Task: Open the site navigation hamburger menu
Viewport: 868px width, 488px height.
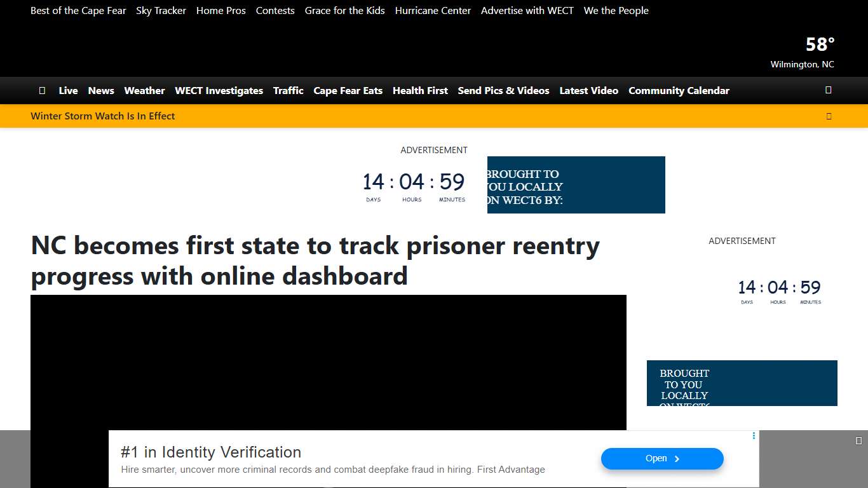Action: tap(42, 90)
